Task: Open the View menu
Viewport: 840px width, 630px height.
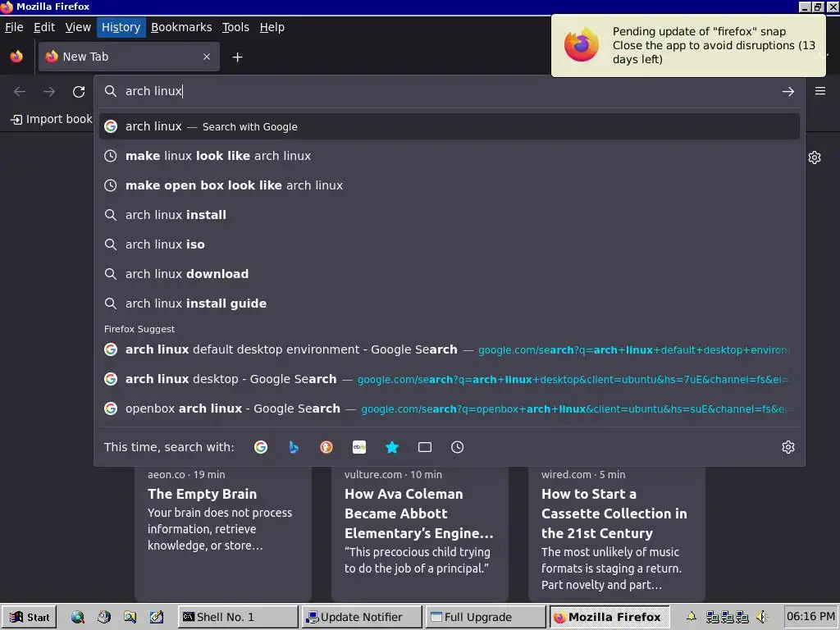Action: (x=78, y=27)
